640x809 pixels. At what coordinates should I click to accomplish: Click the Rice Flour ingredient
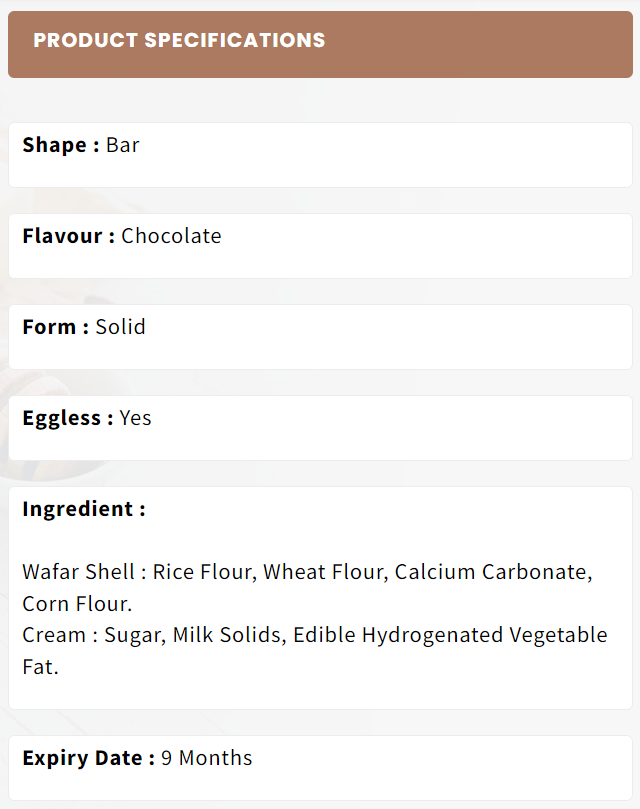[204, 572]
